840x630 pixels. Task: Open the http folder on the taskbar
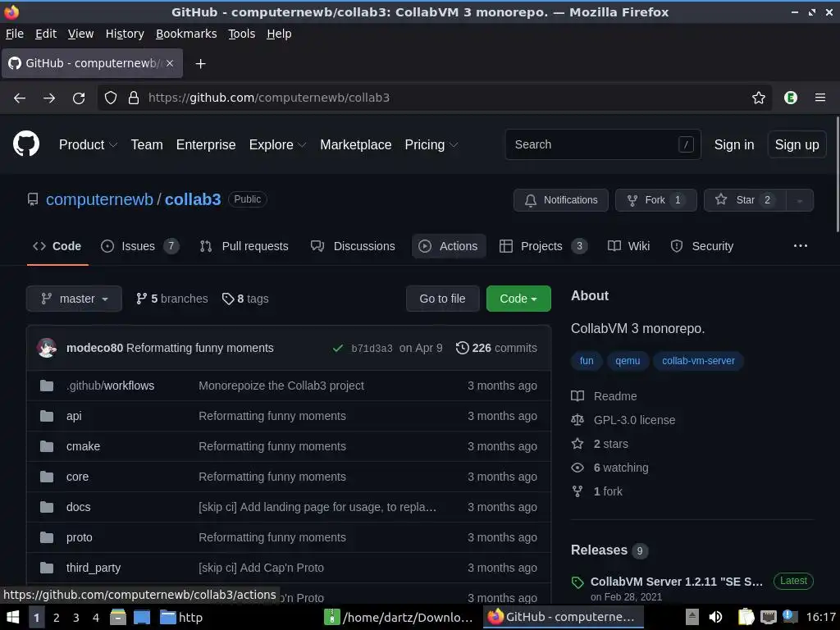[181, 617]
